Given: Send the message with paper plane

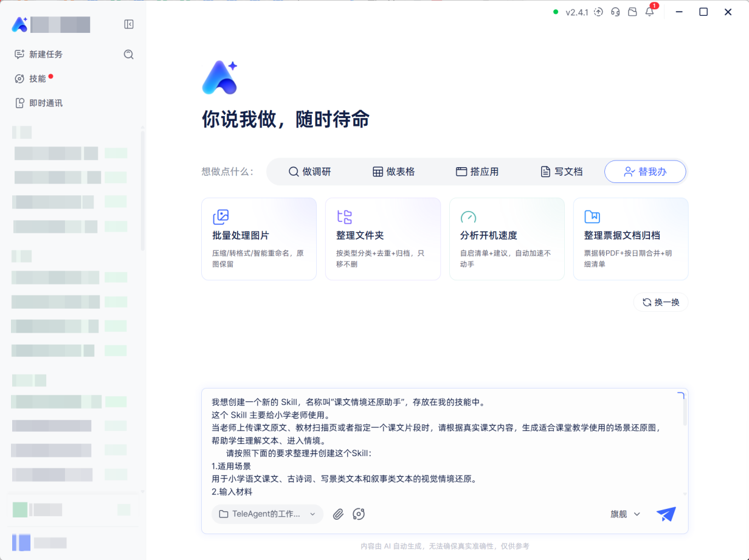Looking at the screenshot, I should click(666, 514).
